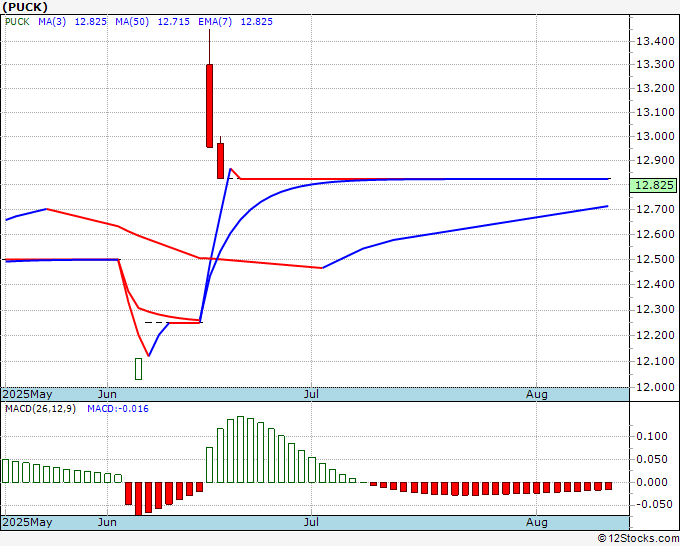
Task: Click Jul on the MACD panel axis
Action: (x=311, y=522)
